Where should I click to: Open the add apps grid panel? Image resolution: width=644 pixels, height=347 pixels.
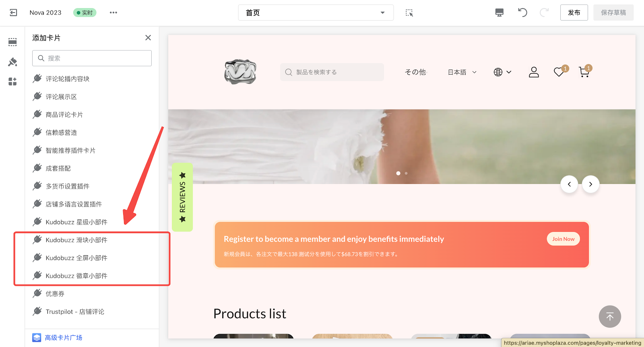(x=12, y=82)
